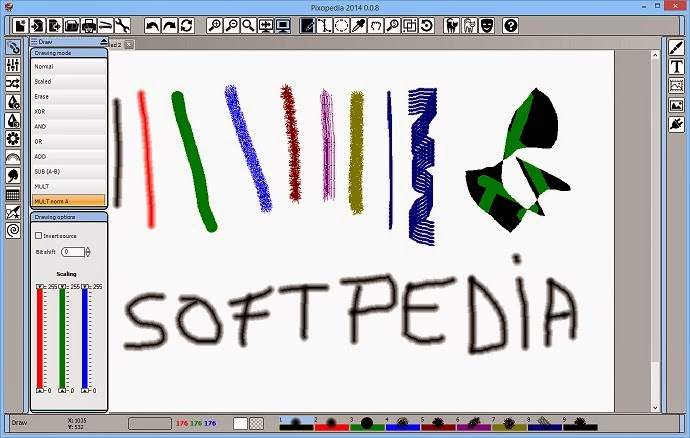
Task: Select AND drawing mode
Action: [69, 126]
